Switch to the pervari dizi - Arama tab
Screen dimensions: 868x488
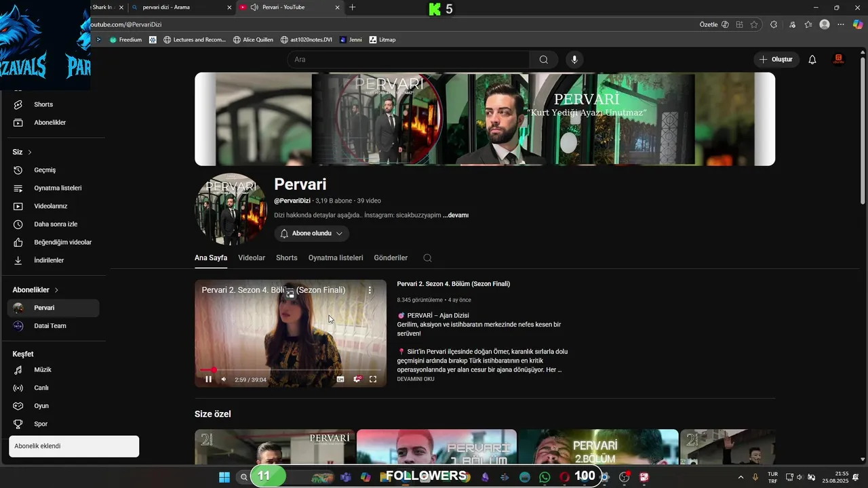coord(180,7)
